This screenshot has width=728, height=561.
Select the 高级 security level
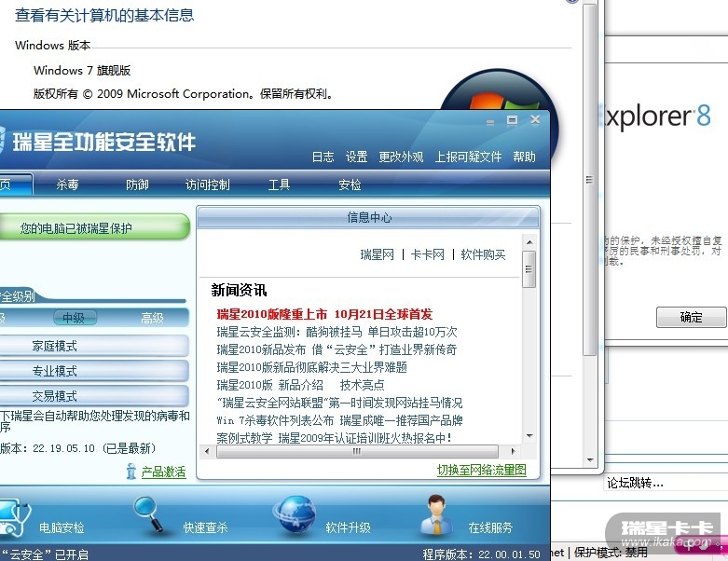point(152,318)
